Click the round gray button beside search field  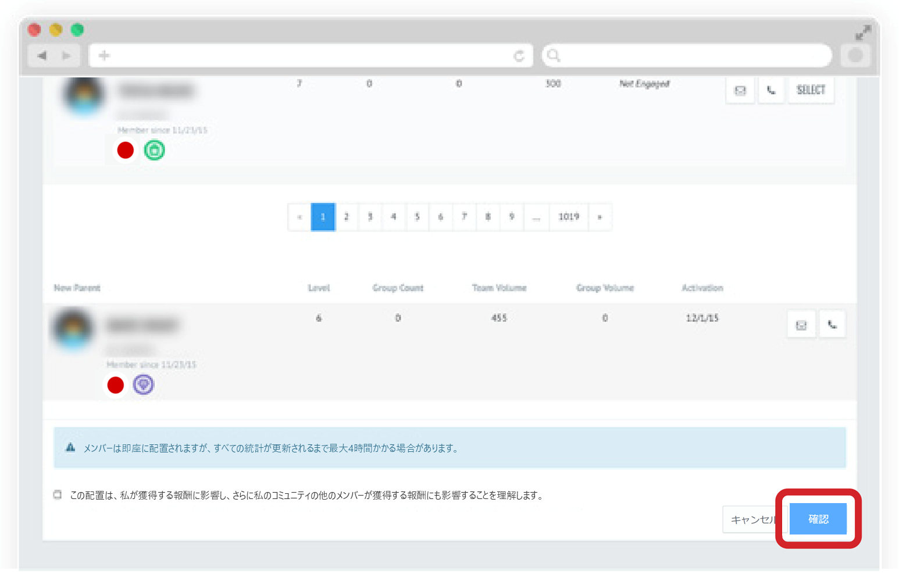pyautogui.click(x=855, y=56)
